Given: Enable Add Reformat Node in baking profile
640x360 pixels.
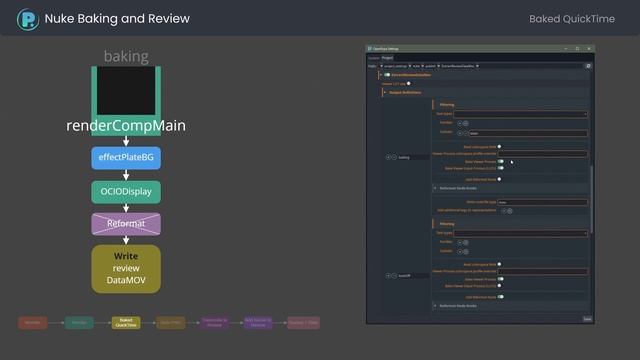Looking at the screenshot, I should [500, 179].
